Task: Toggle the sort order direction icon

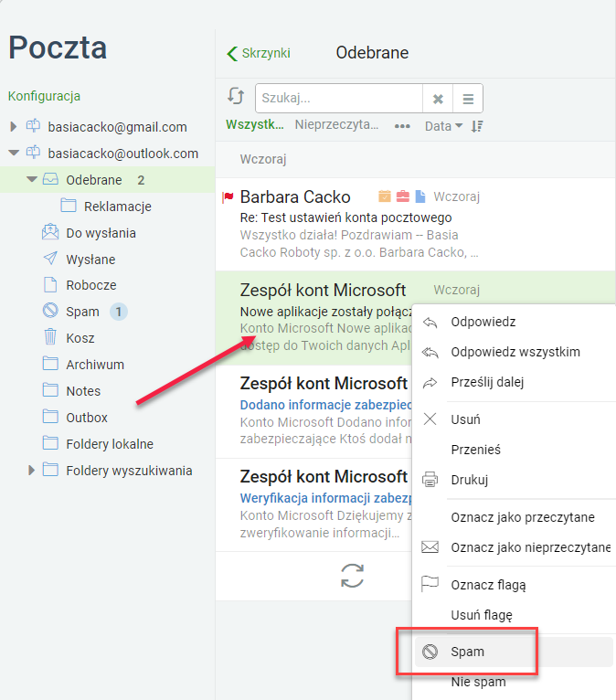Action: tap(477, 126)
